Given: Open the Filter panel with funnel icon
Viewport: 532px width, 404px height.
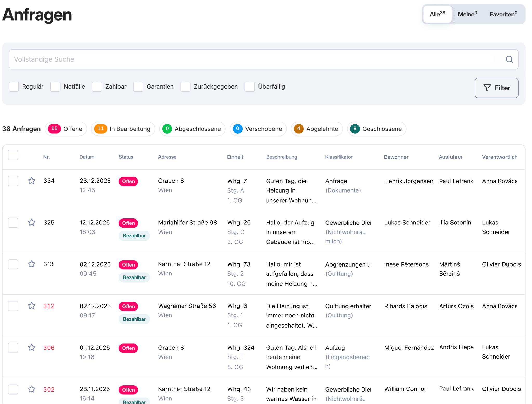Looking at the screenshot, I should 496,88.
